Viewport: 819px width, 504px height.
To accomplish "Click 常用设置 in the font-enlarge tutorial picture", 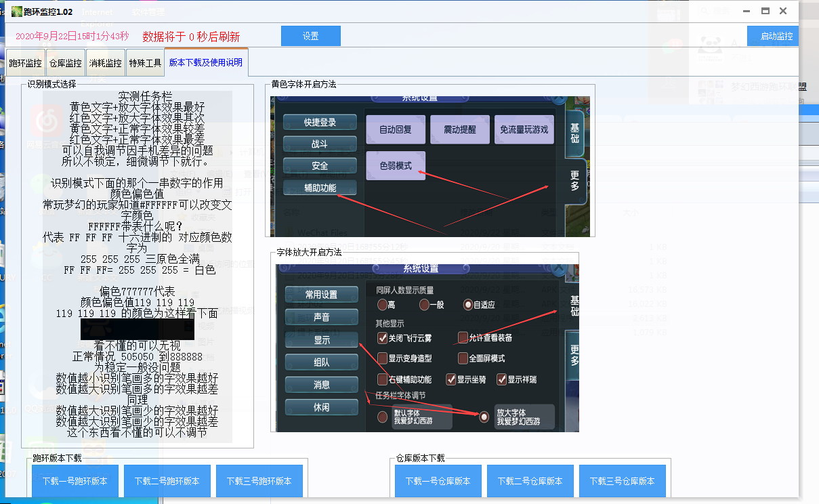I will pyautogui.click(x=321, y=295).
